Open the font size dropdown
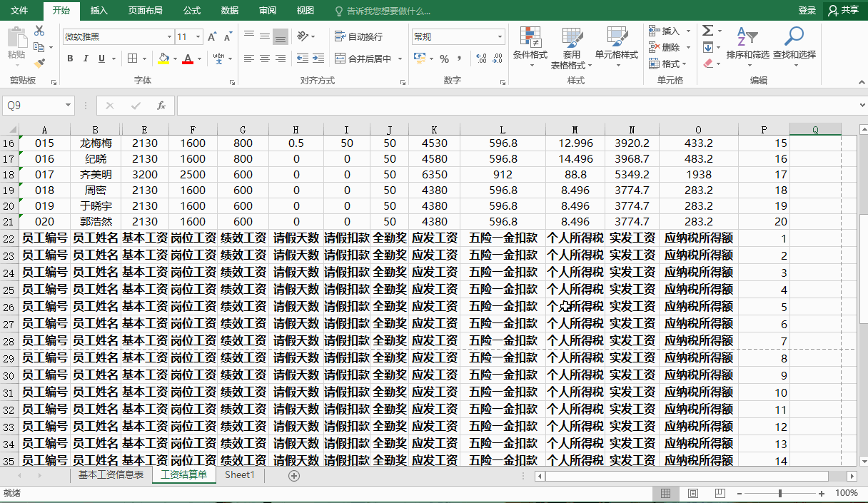This screenshot has height=503, width=868. tap(198, 36)
